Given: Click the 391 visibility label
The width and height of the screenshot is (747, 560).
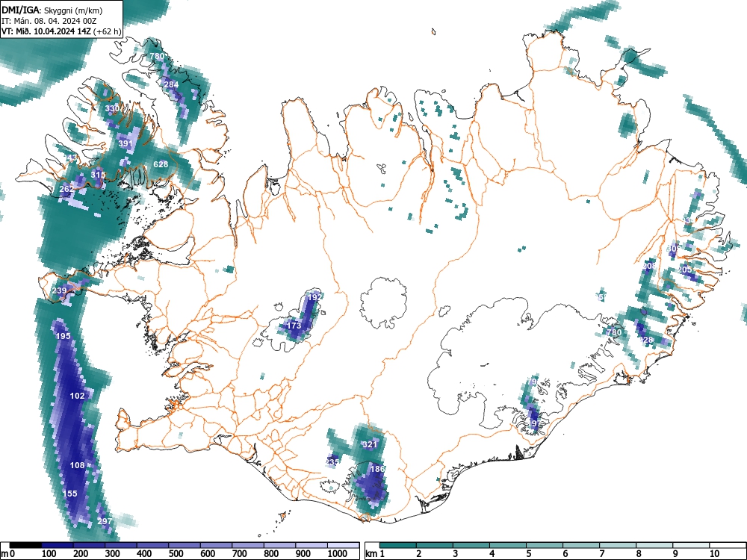Looking at the screenshot, I should pos(125,143).
